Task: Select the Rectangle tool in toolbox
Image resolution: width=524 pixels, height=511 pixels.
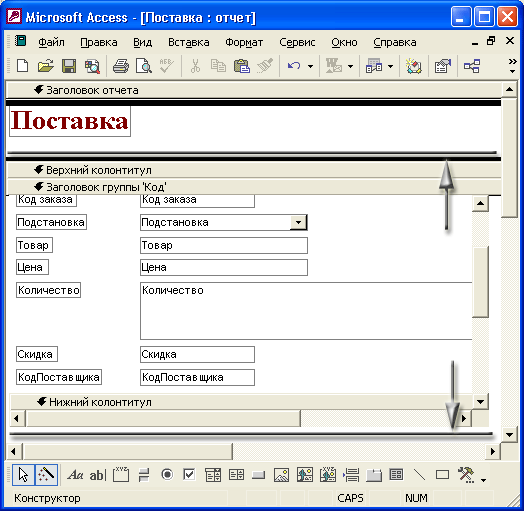Action: [442, 475]
